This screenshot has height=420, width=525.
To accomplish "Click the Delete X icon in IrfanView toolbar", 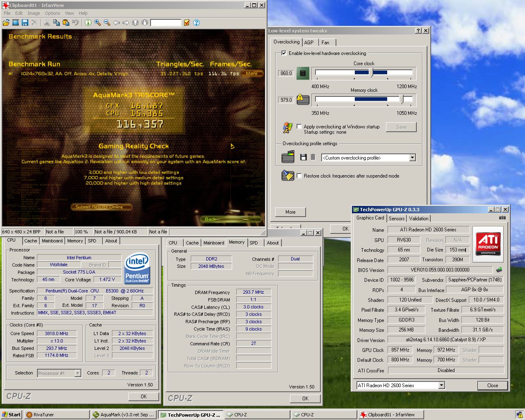I will pyautogui.click(x=34, y=23).
